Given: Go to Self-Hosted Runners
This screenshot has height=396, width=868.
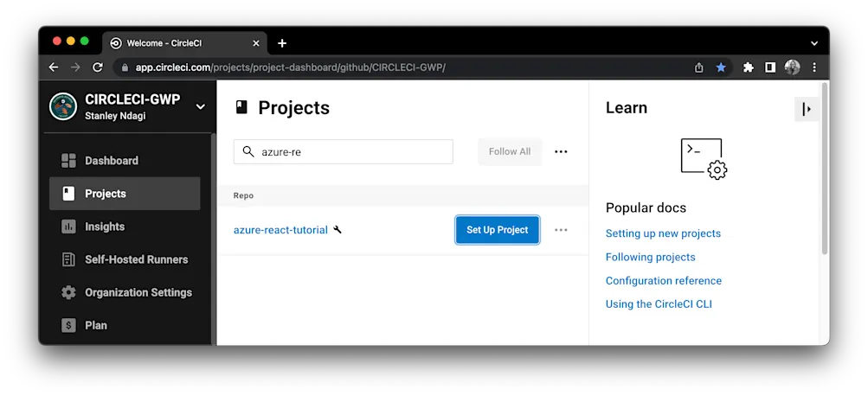Looking at the screenshot, I should click(x=125, y=259).
